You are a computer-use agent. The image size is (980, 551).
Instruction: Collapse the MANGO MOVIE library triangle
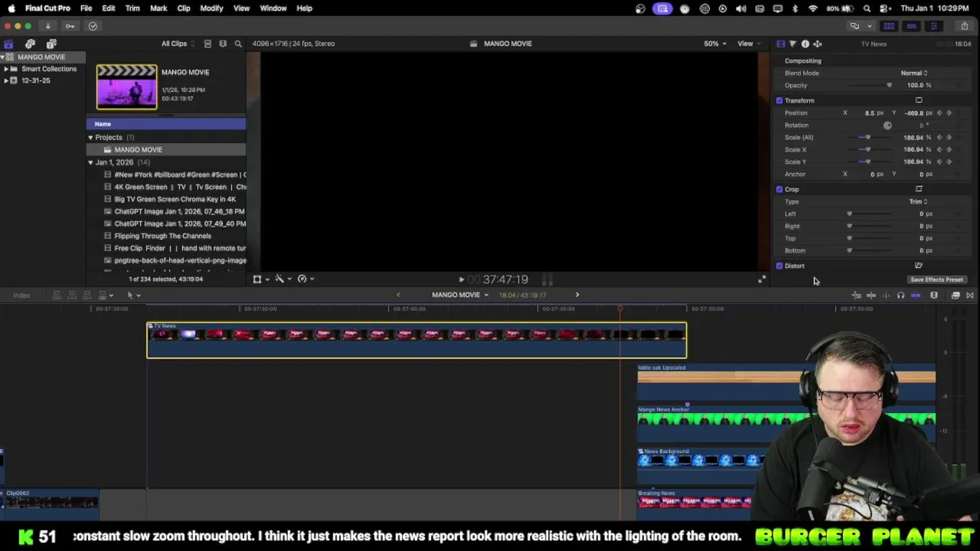coord(3,57)
